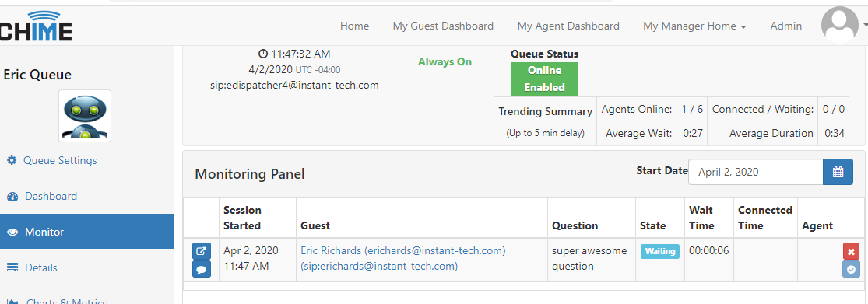The image size is (868, 304).
Task: Click the CHIME logo
Action: [x=35, y=26]
